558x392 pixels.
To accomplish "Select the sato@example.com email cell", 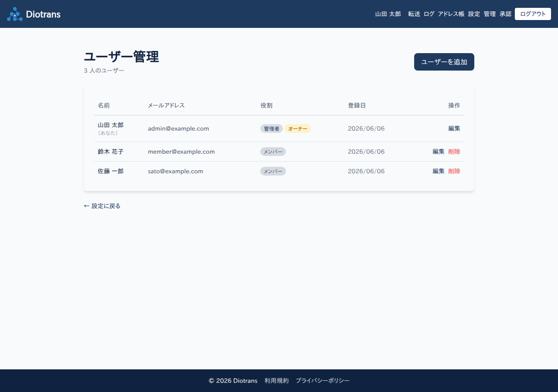I will (x=175, y=171).
